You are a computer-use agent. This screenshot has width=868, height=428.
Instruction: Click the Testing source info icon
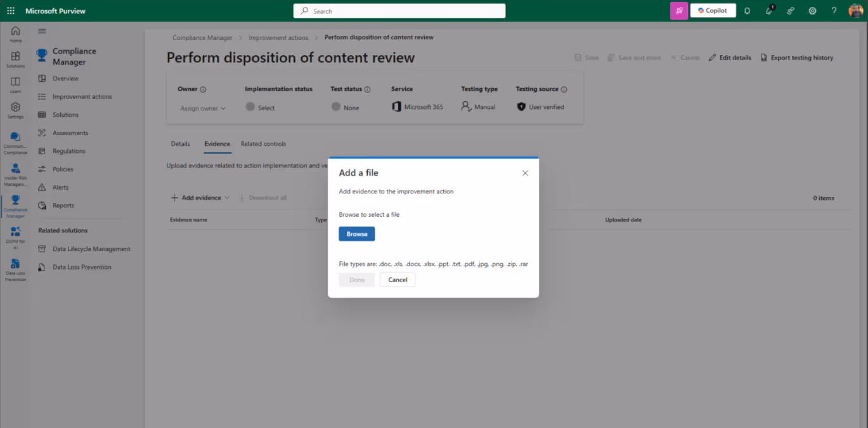(564, 89)
